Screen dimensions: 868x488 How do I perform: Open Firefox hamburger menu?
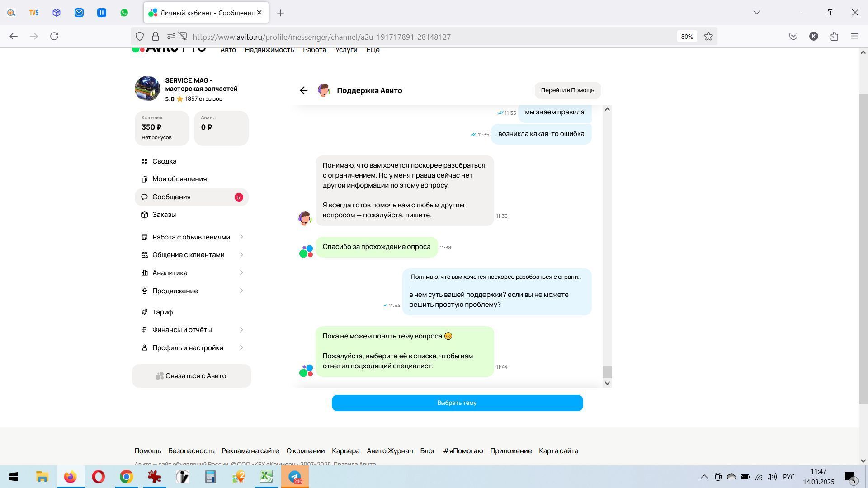[854, 37]
